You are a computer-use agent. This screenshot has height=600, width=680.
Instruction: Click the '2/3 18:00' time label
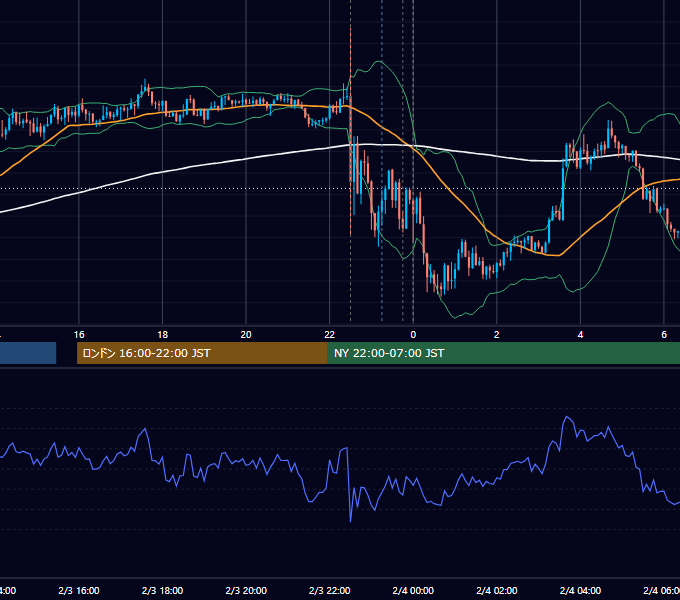click(162, 590)
